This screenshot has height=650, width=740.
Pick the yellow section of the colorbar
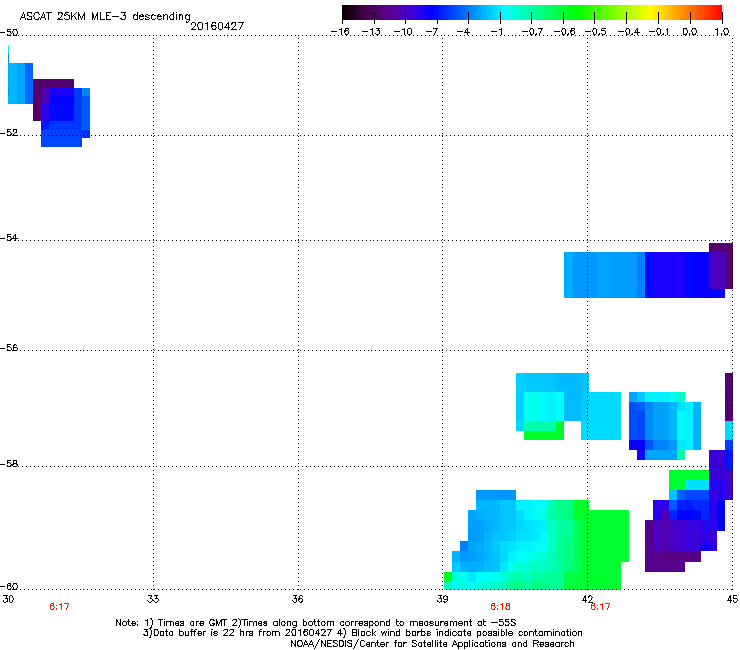tap(652, 12)
